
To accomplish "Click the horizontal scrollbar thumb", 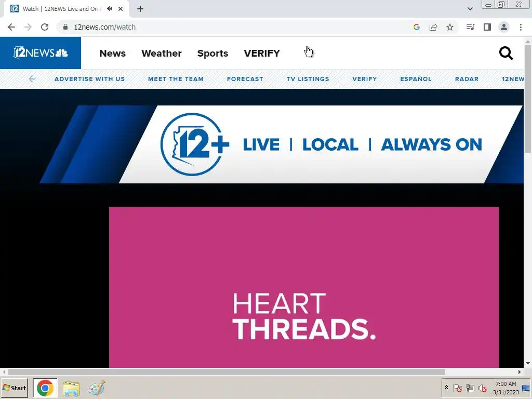I will pyautogui.click(x=227, y=372).
